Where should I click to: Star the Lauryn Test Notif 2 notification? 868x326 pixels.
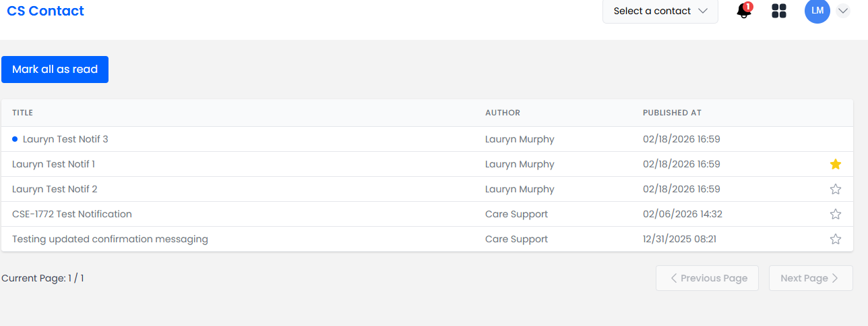pos(836,189)
